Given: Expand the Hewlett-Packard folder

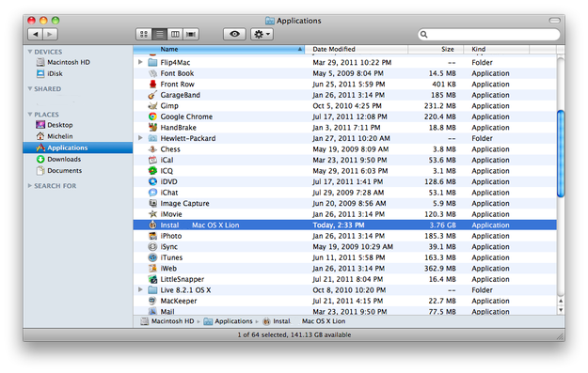Looking at the screenshot, I should pos(140,138).
